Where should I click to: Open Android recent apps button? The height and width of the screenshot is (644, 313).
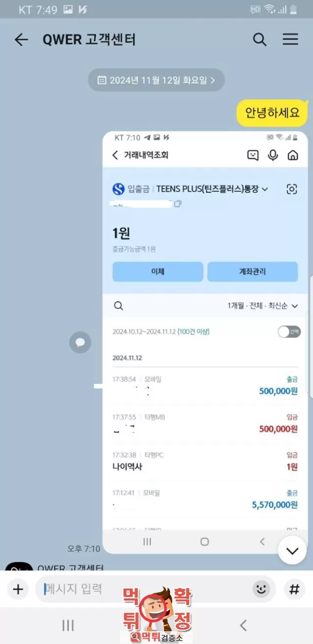click(x=68, y=625)
